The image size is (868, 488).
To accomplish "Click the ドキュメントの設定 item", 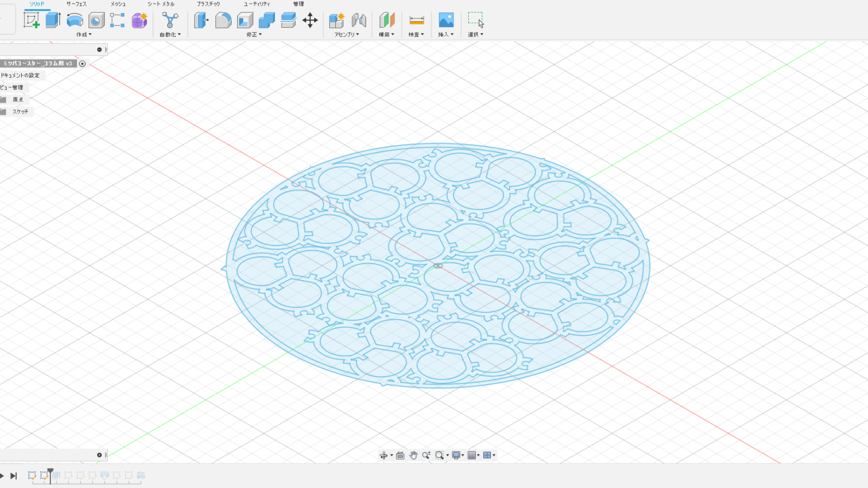I will 20,75.
